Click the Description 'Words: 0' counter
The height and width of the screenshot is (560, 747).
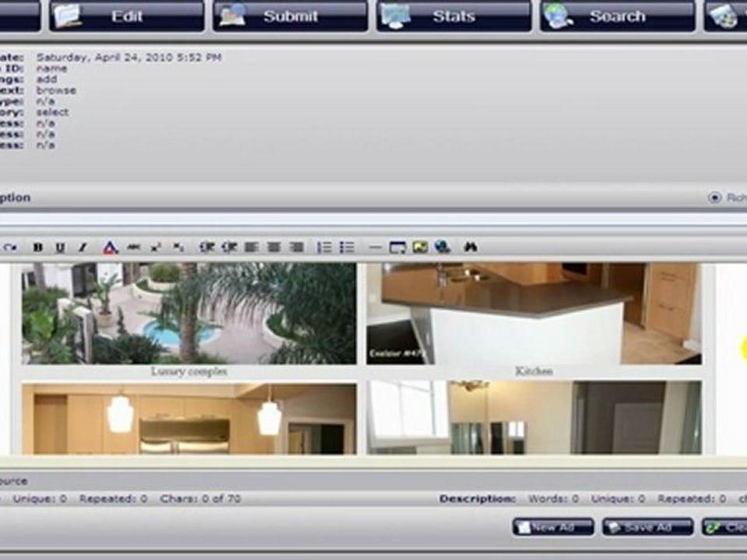point(553,499)
